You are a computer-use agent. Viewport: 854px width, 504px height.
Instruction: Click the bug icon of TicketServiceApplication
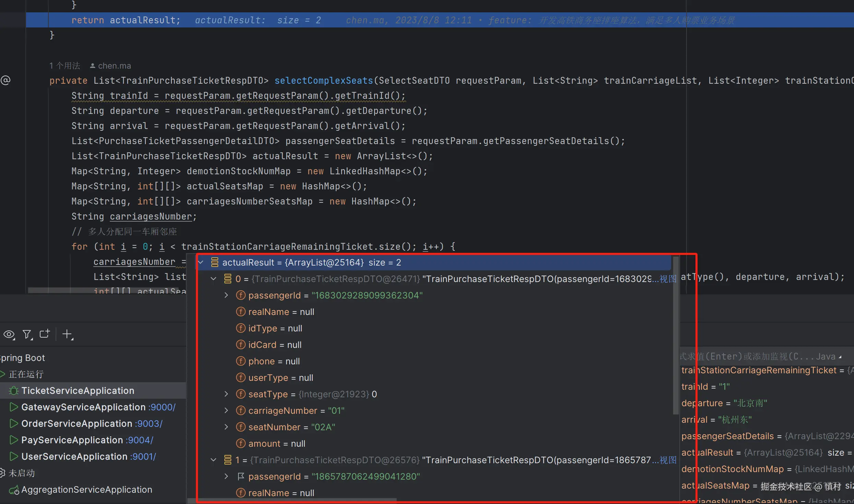pos(14,391)
